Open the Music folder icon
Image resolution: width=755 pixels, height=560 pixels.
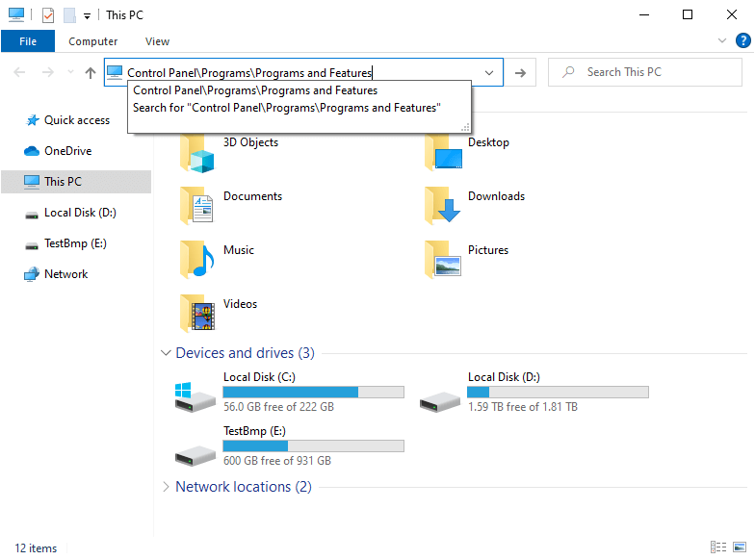196,260
